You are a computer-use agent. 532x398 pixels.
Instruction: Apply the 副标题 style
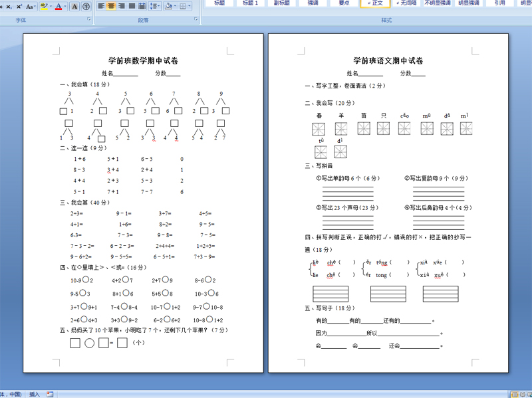[x=281, y=3]
